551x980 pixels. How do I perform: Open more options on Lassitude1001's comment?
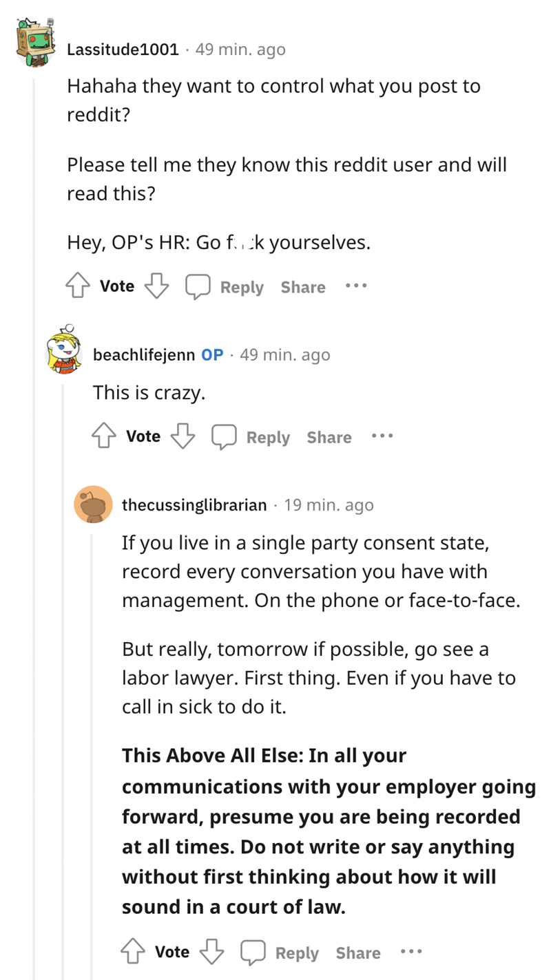pyautogui.click(x=356, y=286)
